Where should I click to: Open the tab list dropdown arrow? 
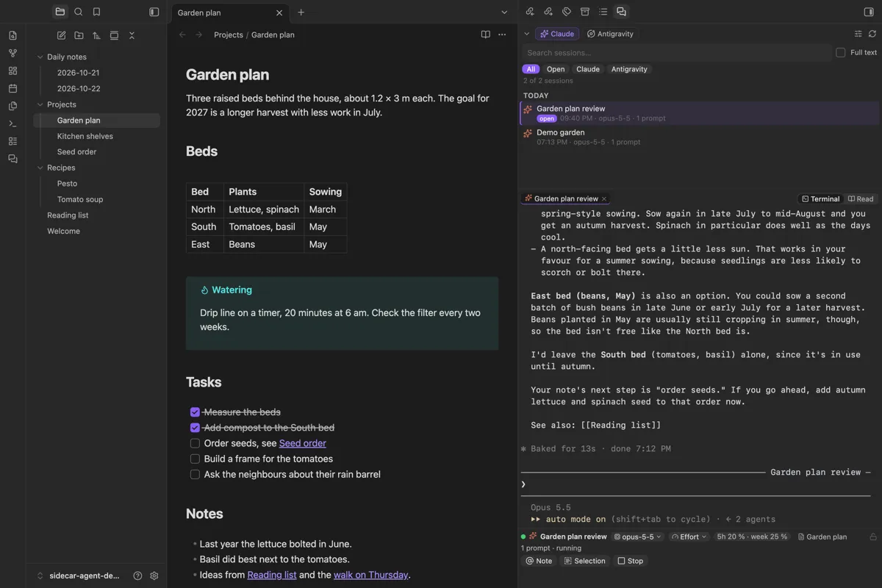click(x=504, y=12)
